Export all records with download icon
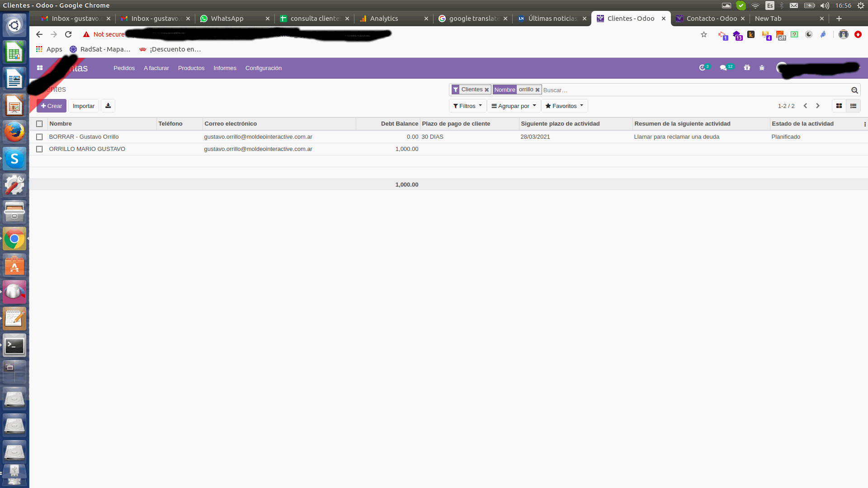The width and height of the screenshot is (868, 488). (x=108, y=106)
